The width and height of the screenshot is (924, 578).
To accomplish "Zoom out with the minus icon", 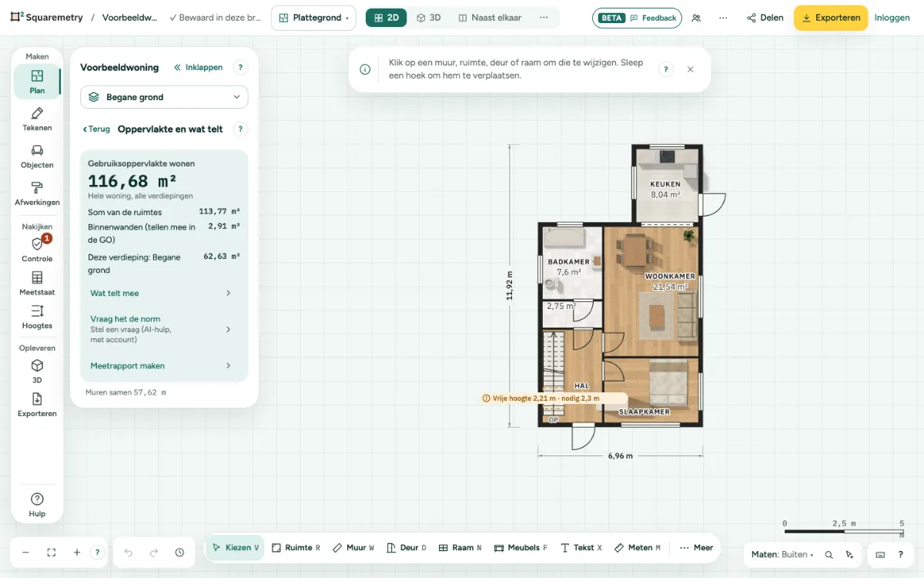I will click(25, 553).
